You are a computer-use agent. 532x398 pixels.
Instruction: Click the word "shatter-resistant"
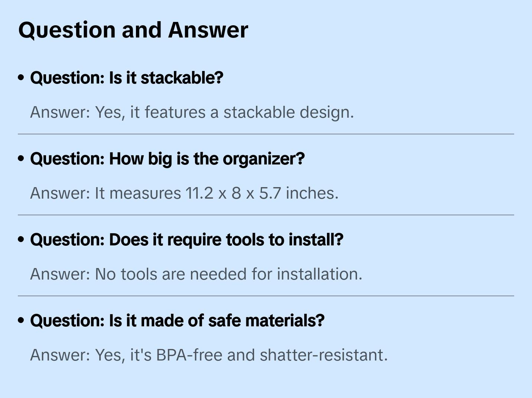tap(323, 355)
